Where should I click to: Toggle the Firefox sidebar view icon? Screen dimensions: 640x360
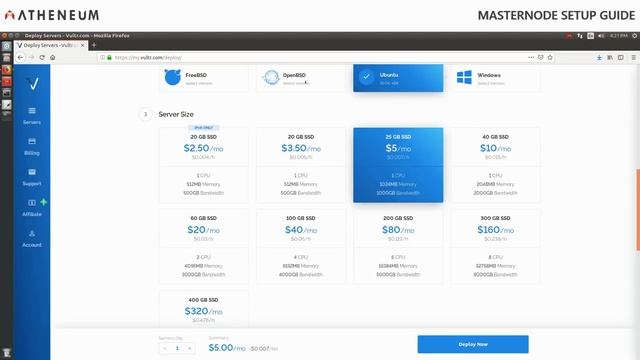click(620, 58)
